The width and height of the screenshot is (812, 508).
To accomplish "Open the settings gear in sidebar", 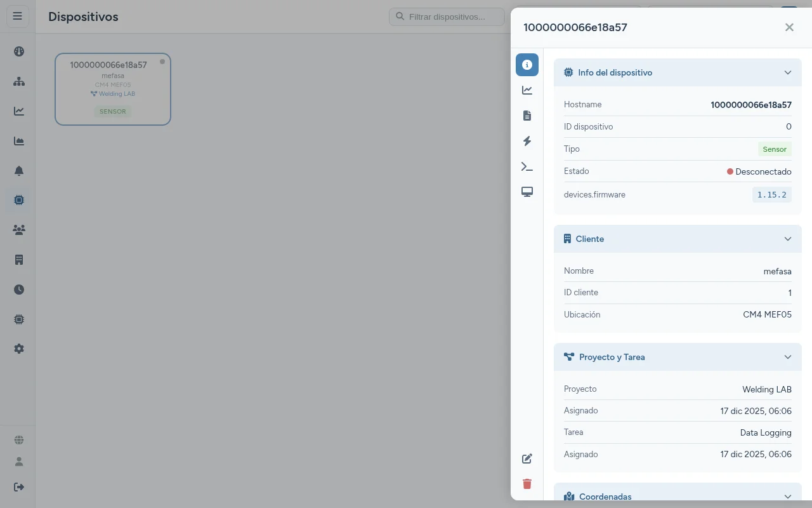I will point(19,349).
